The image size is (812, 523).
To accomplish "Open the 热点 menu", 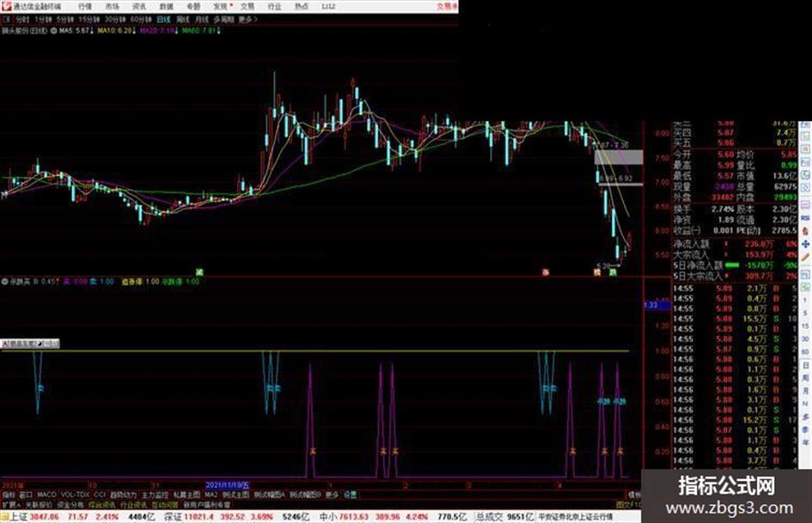I will (x=301, y=6).
